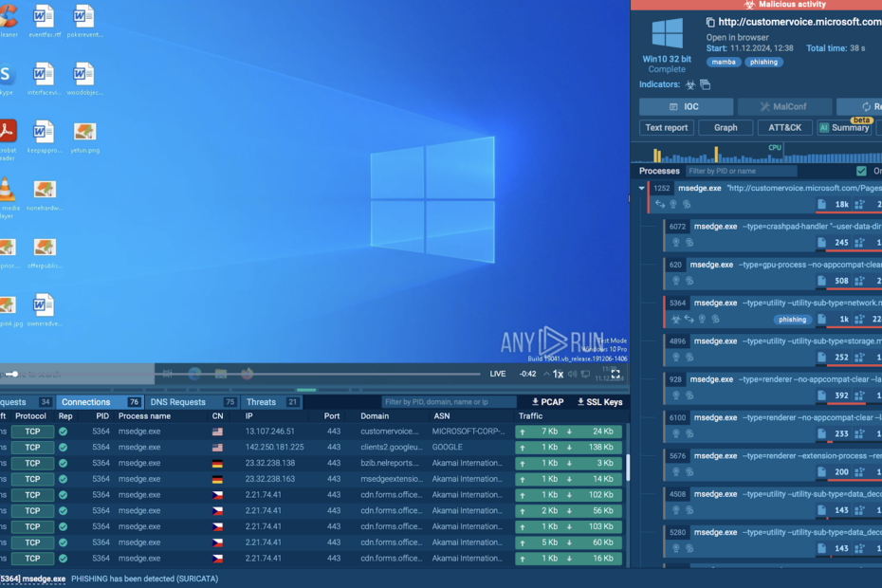The image size is (882, 588).
Task: Open the MalConf panel
Action: (x=784, y=106)
